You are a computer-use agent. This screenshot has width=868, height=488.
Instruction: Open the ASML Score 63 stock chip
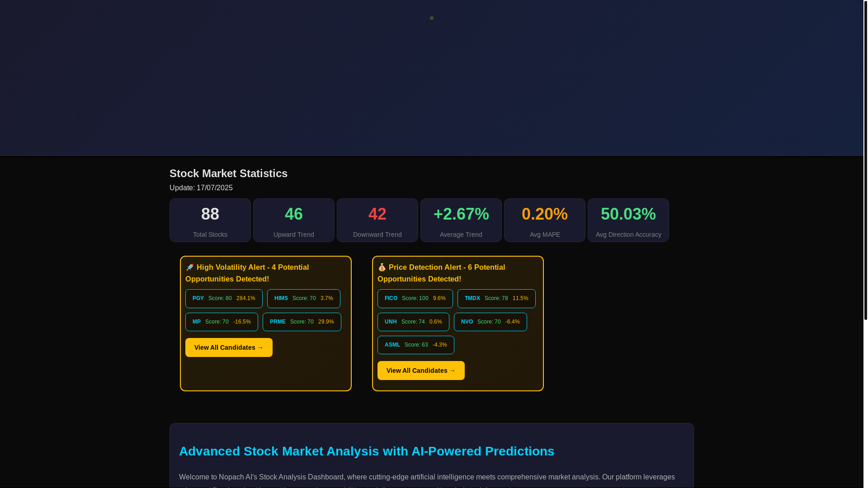pyautogui.click(x=416, y=345)
